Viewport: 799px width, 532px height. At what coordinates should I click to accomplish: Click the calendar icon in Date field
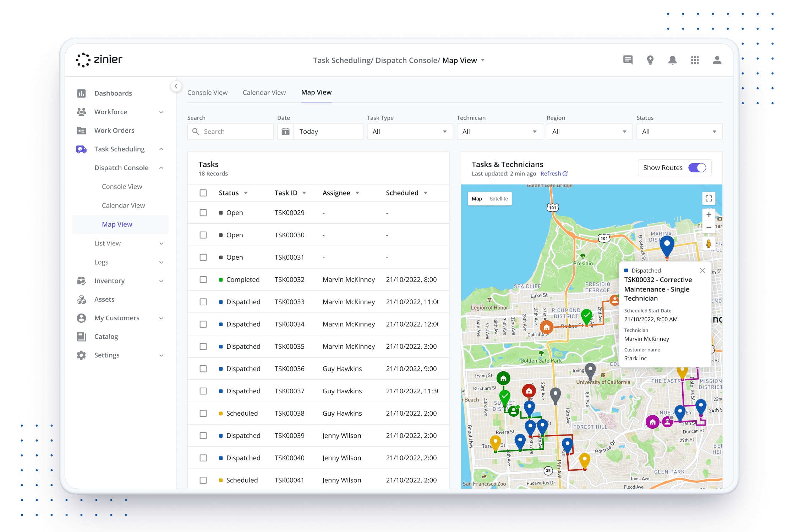(285, 132)
